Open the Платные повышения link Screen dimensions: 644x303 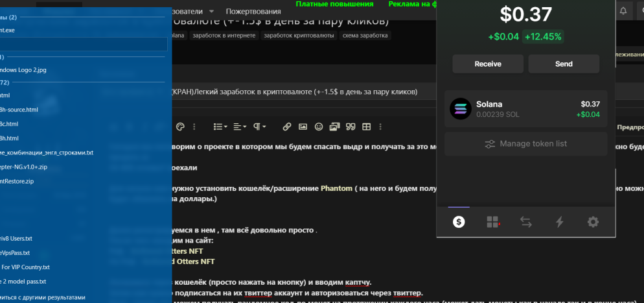coord(334,4)
